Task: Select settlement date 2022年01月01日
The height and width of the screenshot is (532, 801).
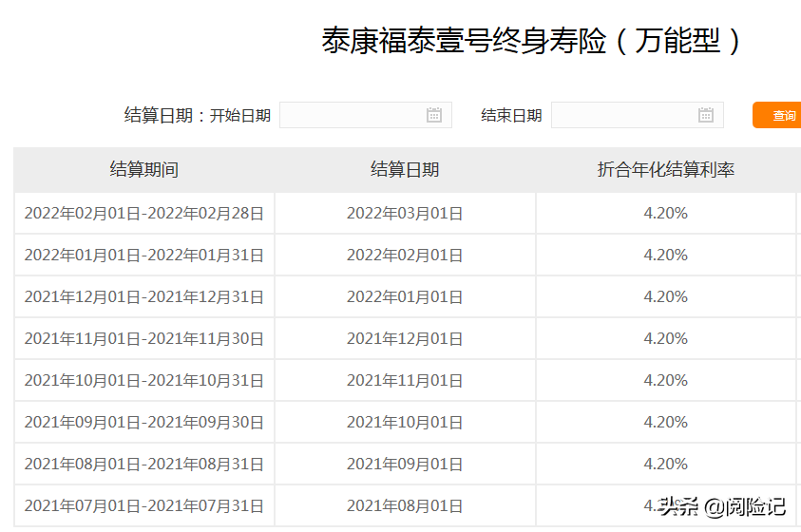Action: click(x=405, y=297)
